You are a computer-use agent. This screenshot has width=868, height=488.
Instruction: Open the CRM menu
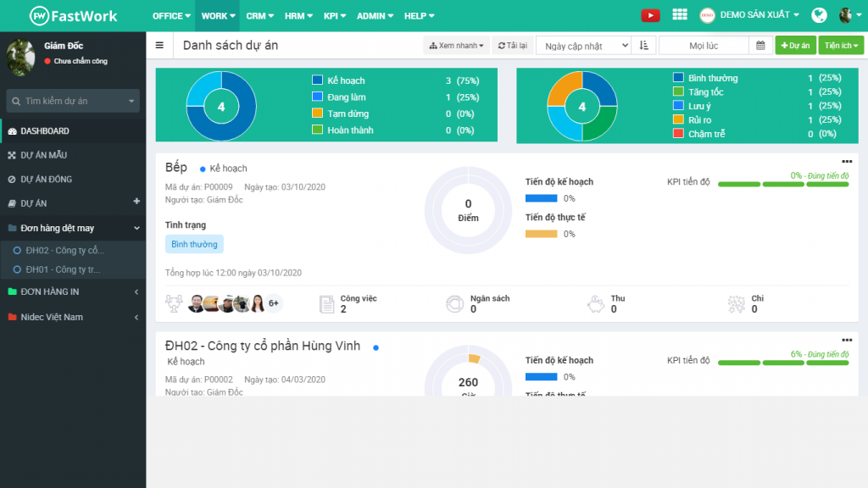[x=259, y=16]
